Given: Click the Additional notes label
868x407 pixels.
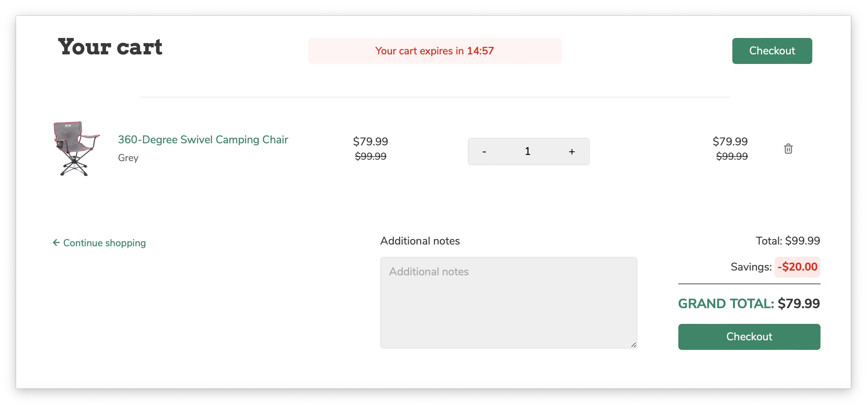Looking at the screenshot, I should [x=420, y=241].
